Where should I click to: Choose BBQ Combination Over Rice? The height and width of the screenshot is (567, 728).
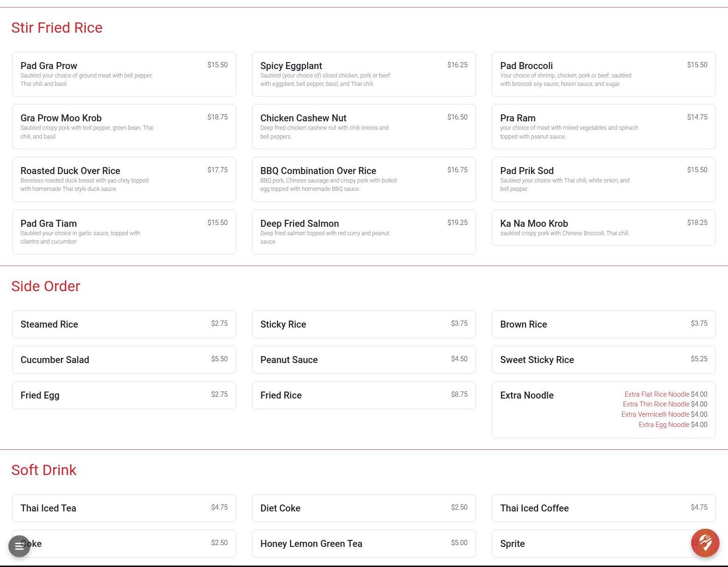pyautogui.click(x=364, y=180)
